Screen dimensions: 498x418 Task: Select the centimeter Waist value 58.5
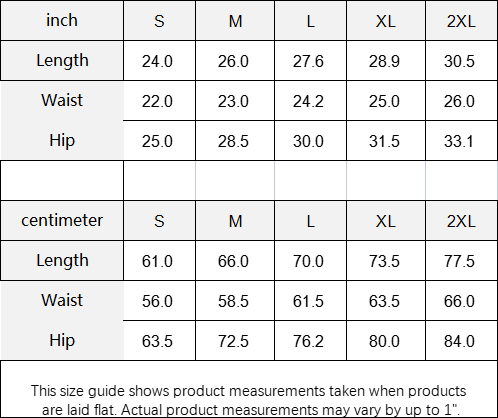[235, 301]
